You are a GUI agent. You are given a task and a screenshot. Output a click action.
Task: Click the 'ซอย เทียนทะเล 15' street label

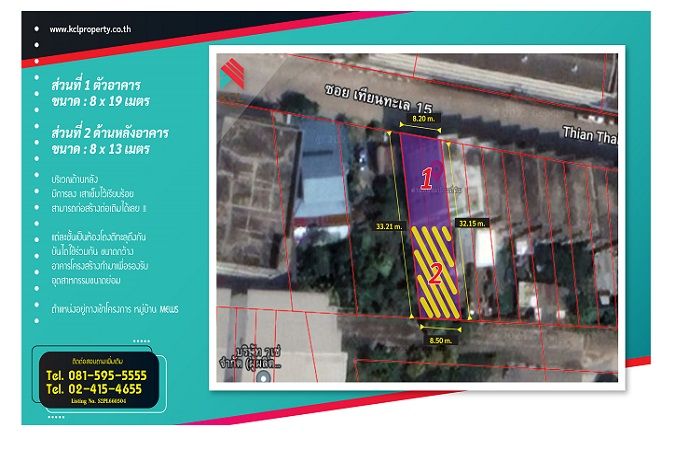[385, 94]
